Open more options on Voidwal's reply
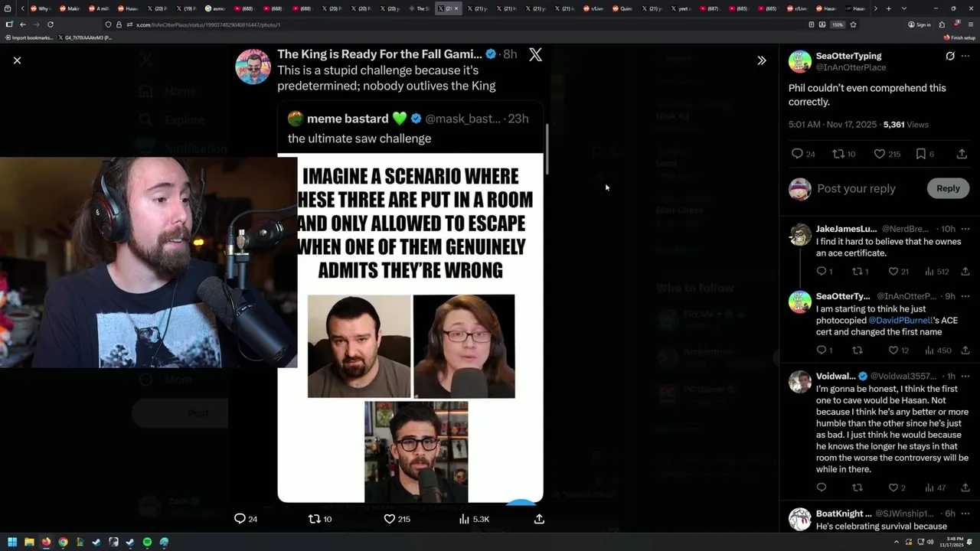The image size is (980, 551). click(965, 377)
